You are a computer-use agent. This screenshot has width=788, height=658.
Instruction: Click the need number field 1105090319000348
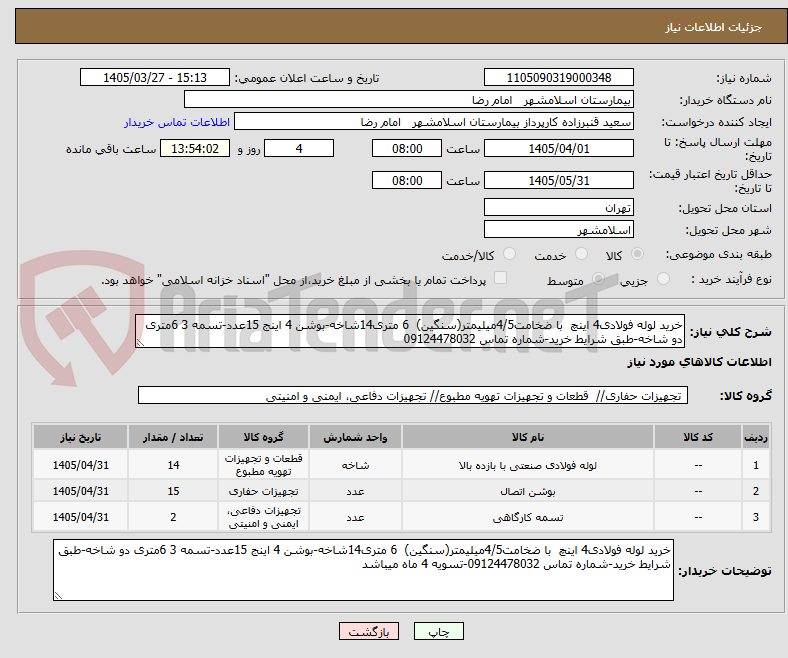pos(558,77)
